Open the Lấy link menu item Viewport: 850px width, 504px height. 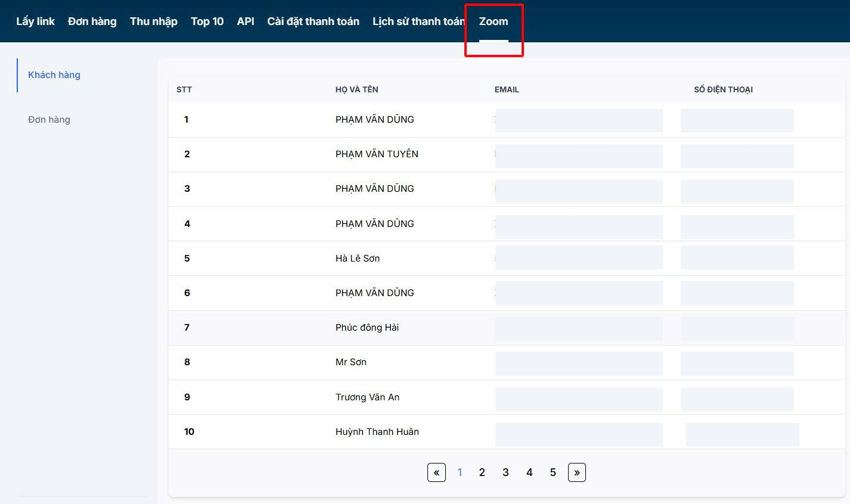(x=35, y=21)
